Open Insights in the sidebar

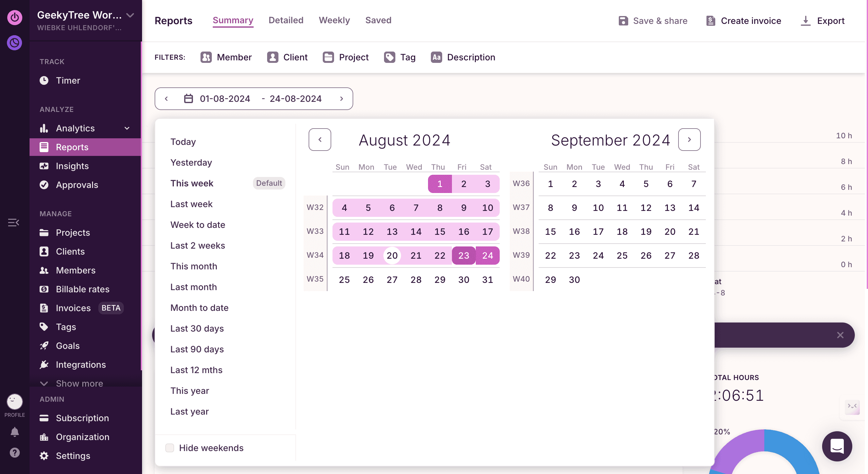tap(72, 166)
